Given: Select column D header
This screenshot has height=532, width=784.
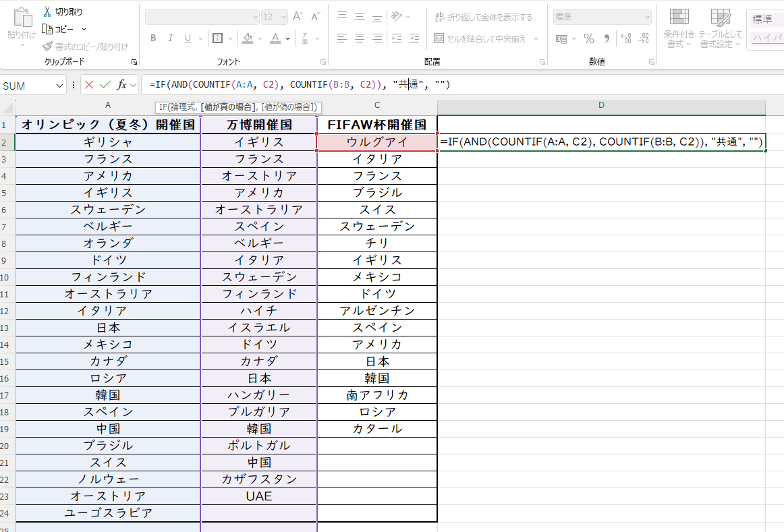Looking at the screenshot, I should [x=602, y=105].
